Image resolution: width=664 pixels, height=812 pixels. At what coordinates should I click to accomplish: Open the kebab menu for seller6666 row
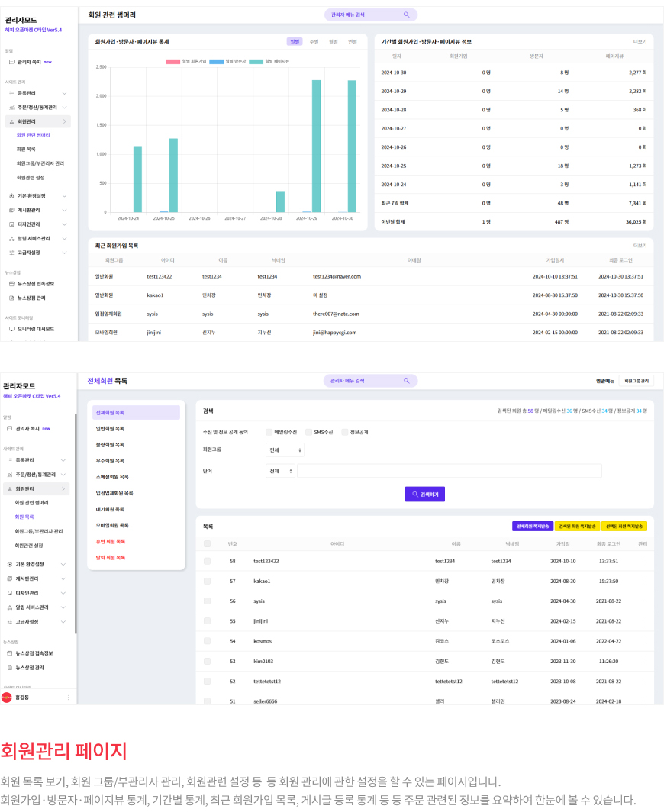tap(643, 701)
